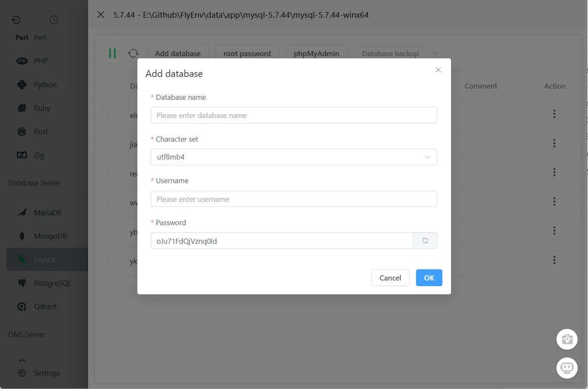Switch to the Rust sidebar entry
The height and width of the screenshot is (389, 588).
[42, 131]
